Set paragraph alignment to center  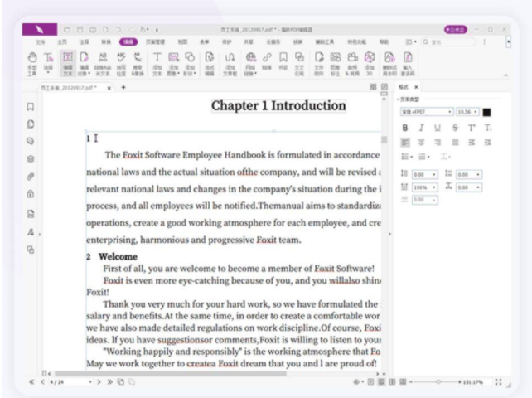click(422, 143)
